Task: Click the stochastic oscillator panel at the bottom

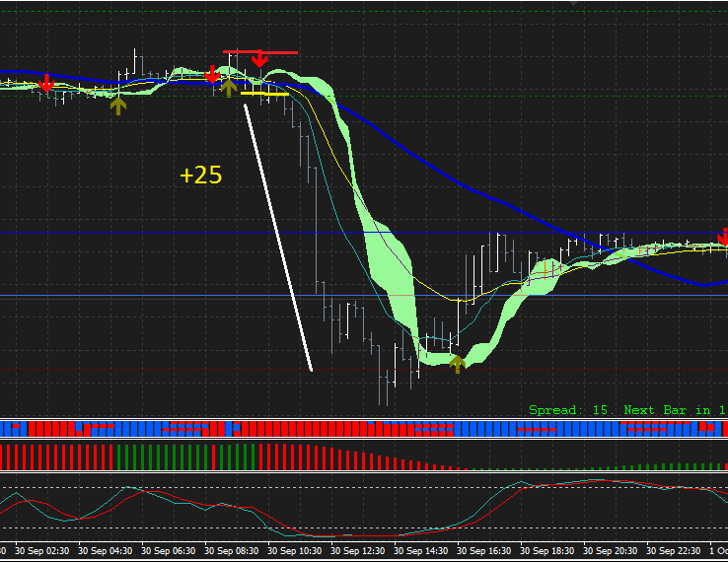Action: click(364, 508)
